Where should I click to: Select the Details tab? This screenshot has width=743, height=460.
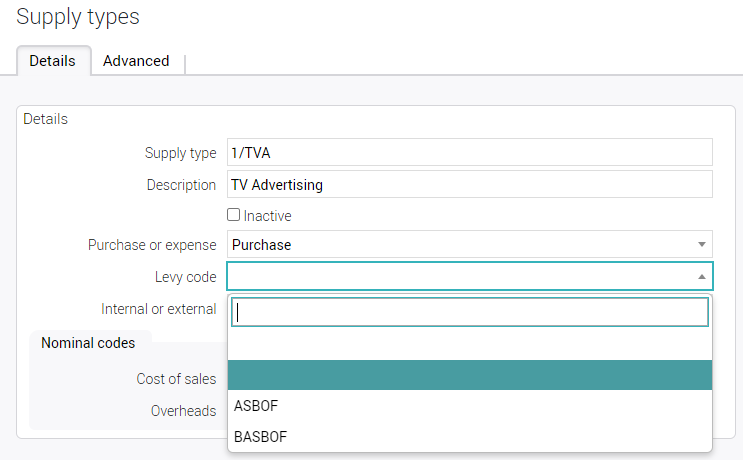point(52,61)
